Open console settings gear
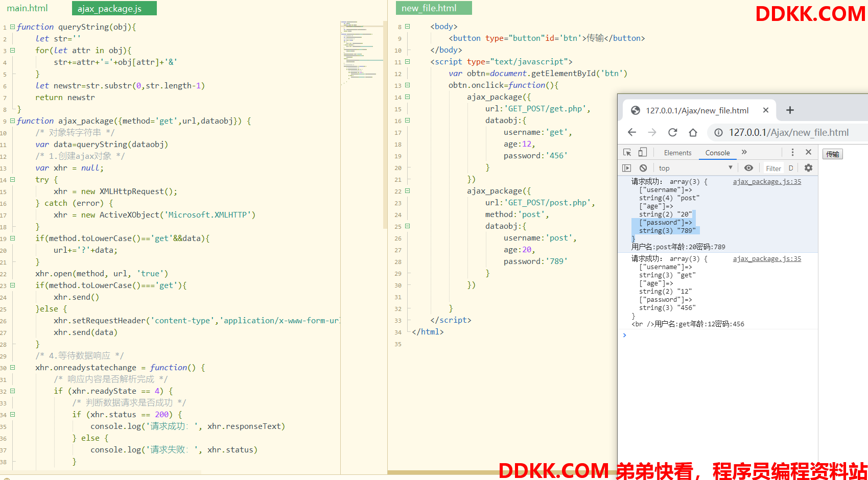The image size is (868, 480). (808, 167)
